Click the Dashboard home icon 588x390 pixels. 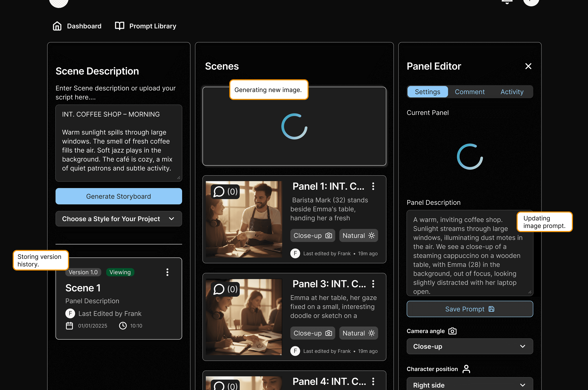tap(57, 26)
